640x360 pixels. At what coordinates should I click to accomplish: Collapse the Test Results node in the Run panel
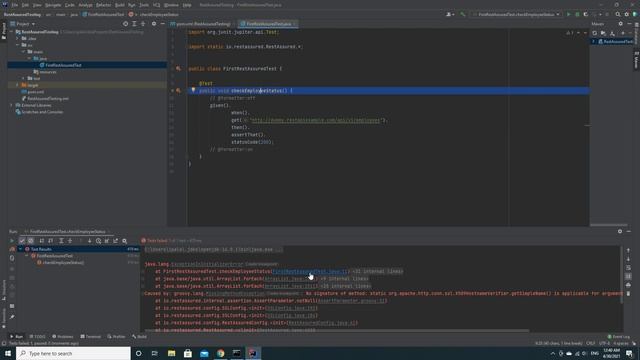click(x=21, y=249)
